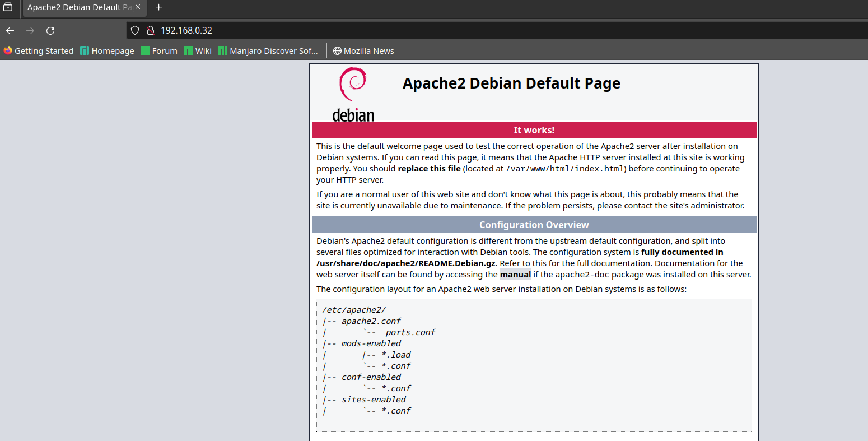Follow the manual link in Configuration Overview

click(x=515, y=275)
